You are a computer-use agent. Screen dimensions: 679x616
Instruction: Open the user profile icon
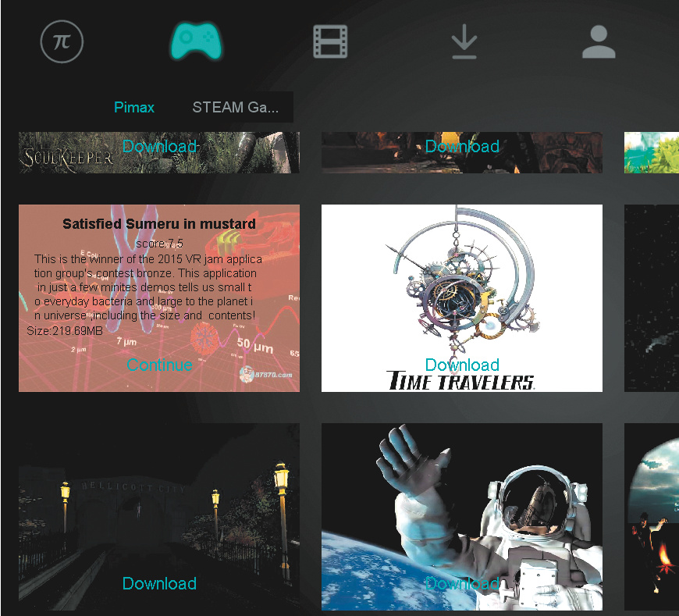pyautogui.click(x=599, y=41)
